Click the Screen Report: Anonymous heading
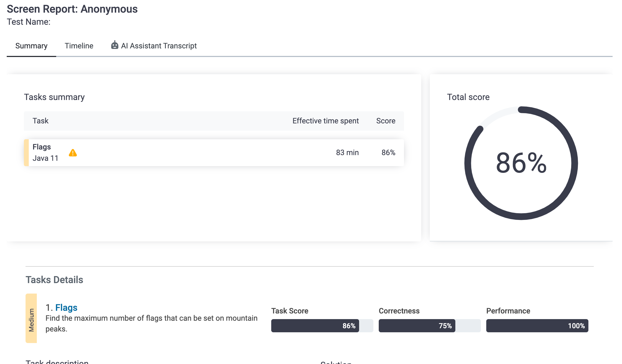Viewport: 622px width, 364px height. click(x=72, y=9)
